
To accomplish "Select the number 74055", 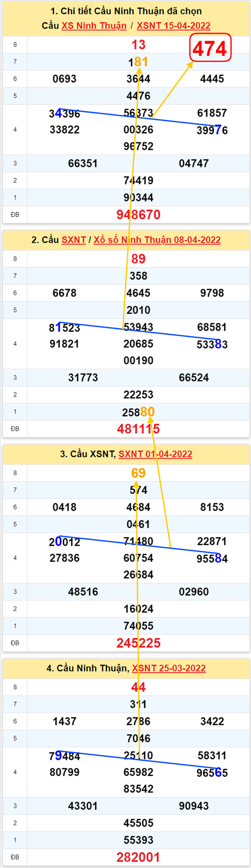I will click(x=139, y=626).
